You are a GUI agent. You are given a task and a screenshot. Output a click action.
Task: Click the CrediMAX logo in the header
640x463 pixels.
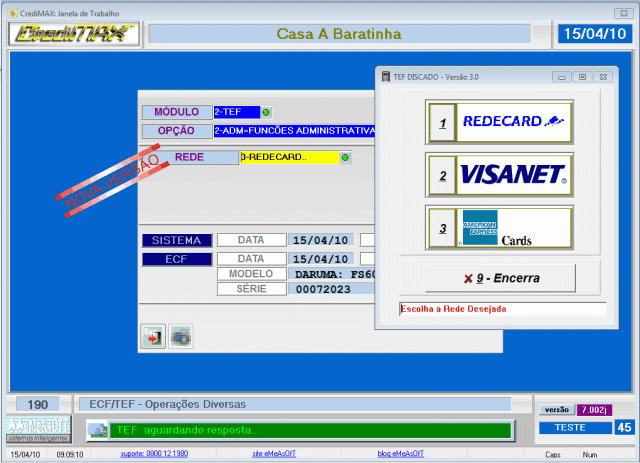[x=73, y=34]
